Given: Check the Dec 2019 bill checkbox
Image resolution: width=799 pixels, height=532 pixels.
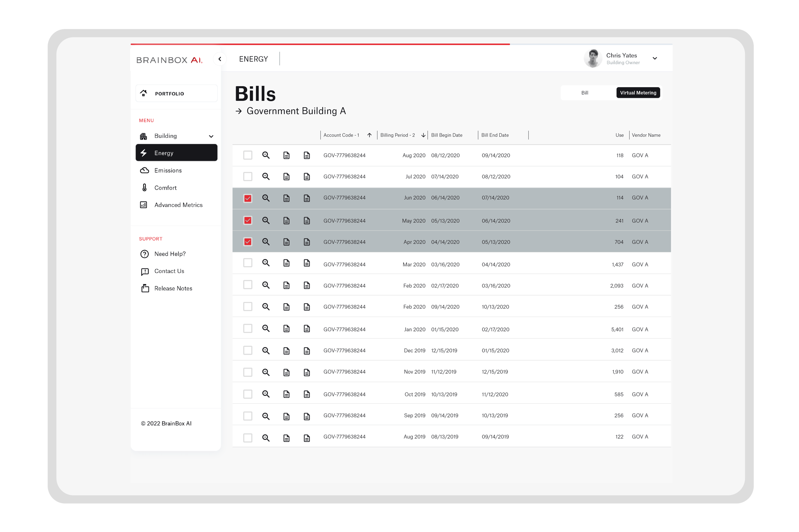Looking at the screenshot, I should [248, 350].
